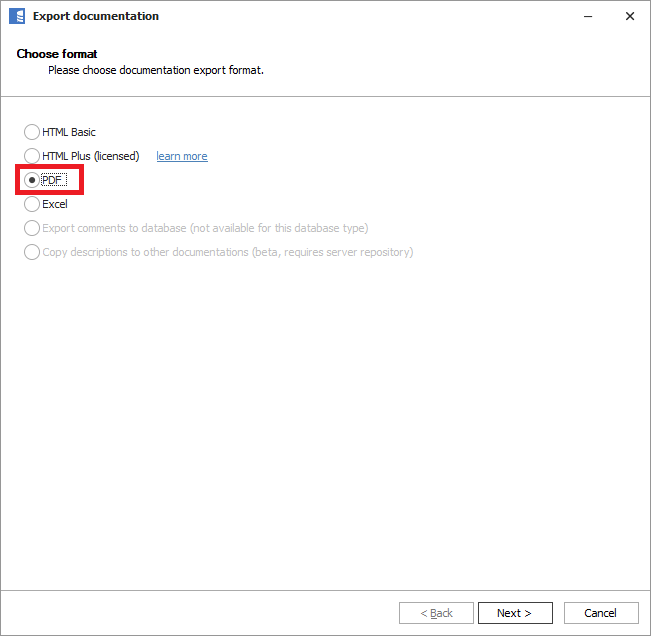Click the "HTML Plus (licensed)" label text

[x=91, y=156]
